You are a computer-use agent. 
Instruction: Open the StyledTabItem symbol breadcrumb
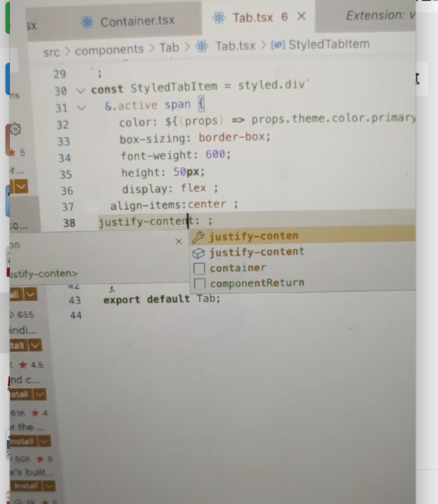click(x=329, y=44)
